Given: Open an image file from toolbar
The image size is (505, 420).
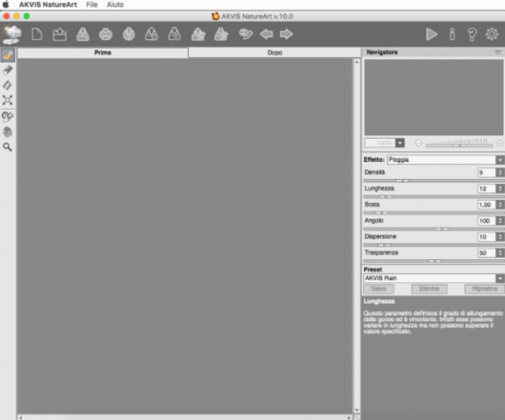Looking at the screenshot, I should coord(59,35).
